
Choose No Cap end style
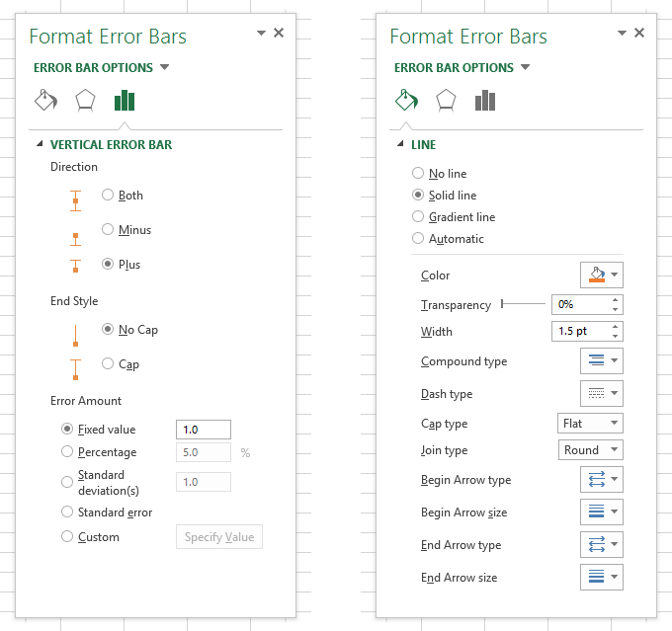(x=108, y=329)
